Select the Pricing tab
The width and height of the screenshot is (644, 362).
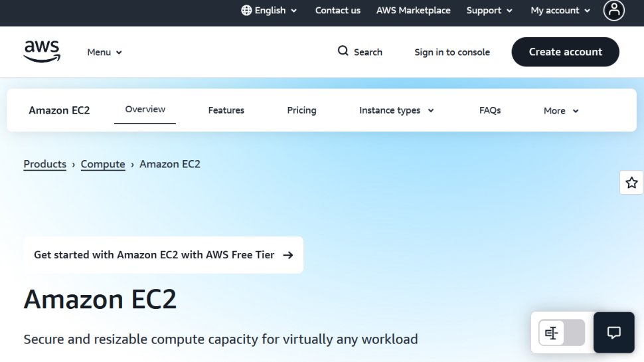click(x=301, y=110)
